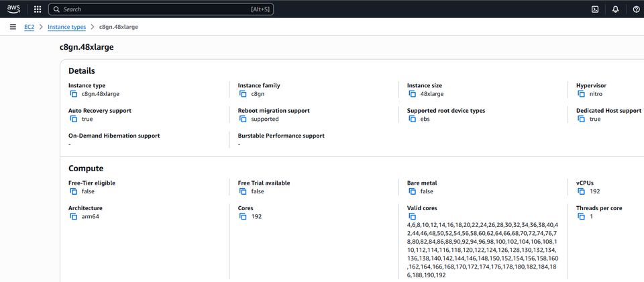
Task: Toggle the hamburger navigation menu
Action: coord(13,27)
